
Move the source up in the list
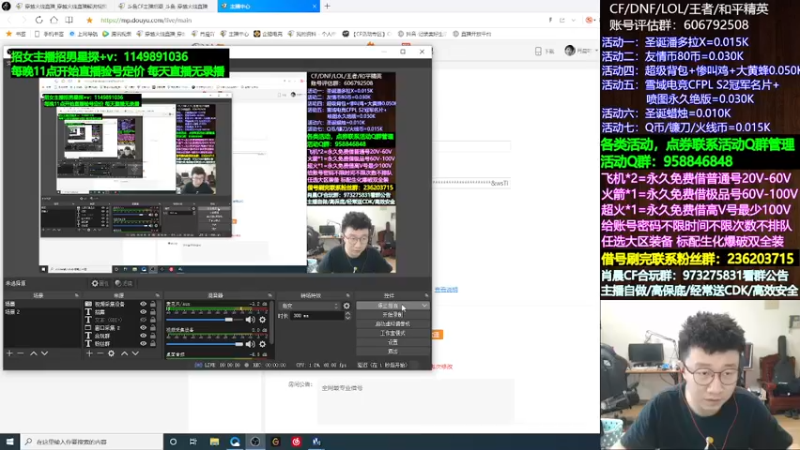(x=124, y=353)
